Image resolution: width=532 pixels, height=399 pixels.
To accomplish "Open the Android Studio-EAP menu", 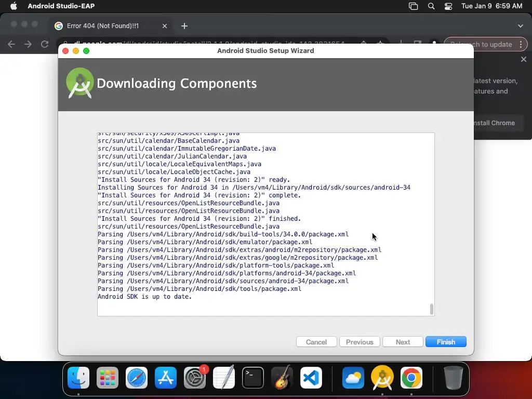I will (x=61, y=6).
